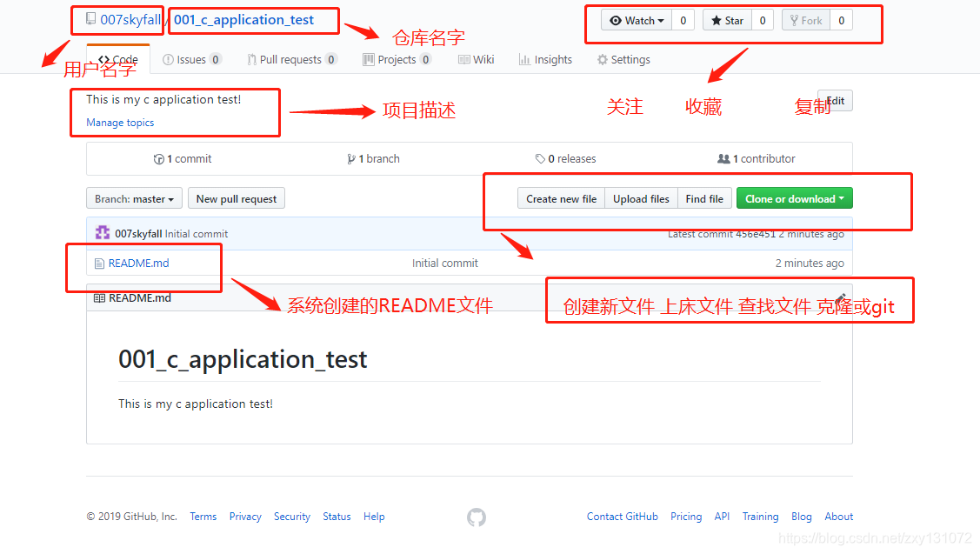Open the Blog footer link
The width and height of the screenshot is (980, 554).
801,517
